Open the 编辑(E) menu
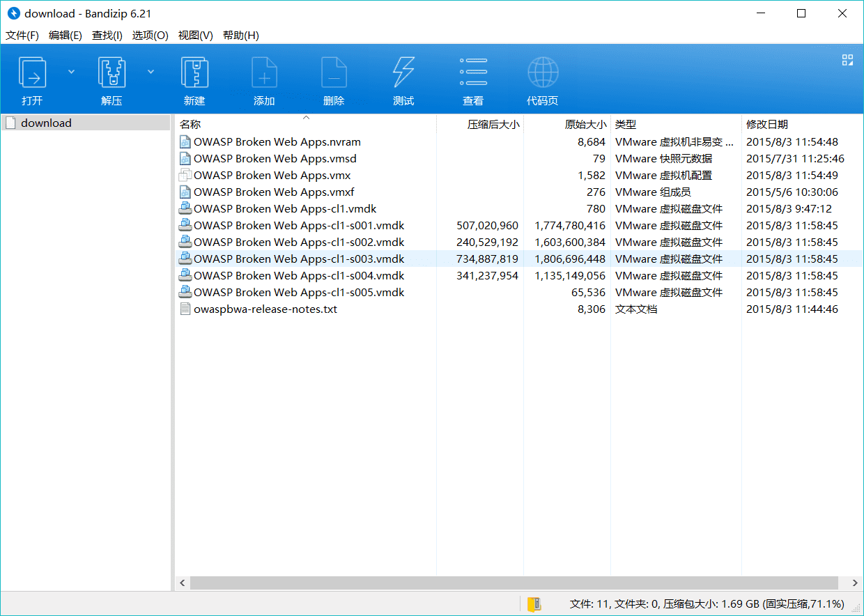 coord(65,35)
